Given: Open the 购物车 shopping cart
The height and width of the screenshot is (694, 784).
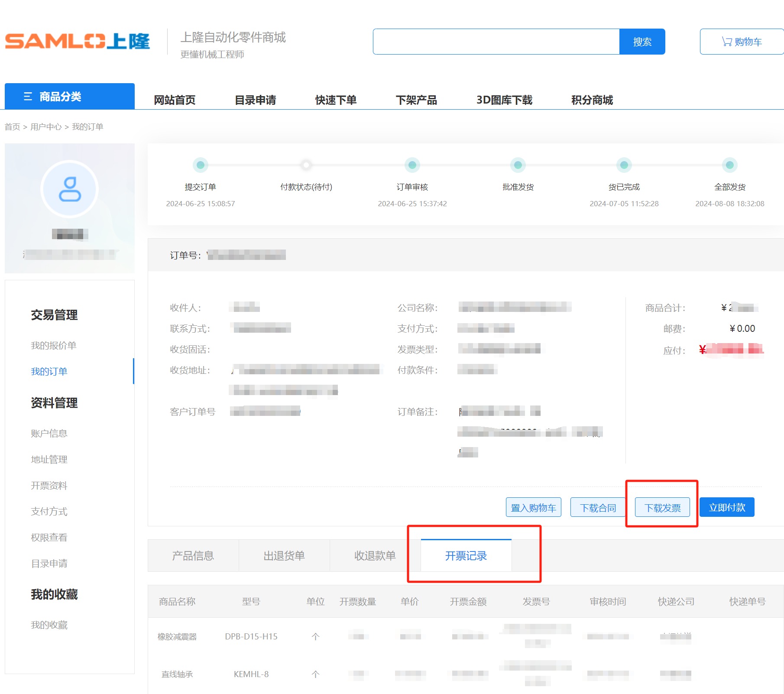Looking at the screenshot, I should [x=742, y=42].
